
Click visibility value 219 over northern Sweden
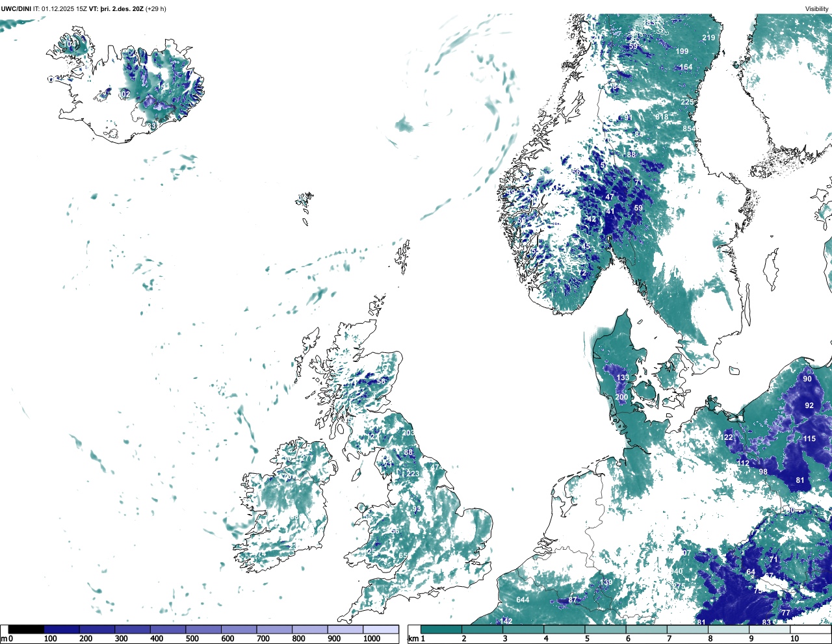(x=708, y=38)
